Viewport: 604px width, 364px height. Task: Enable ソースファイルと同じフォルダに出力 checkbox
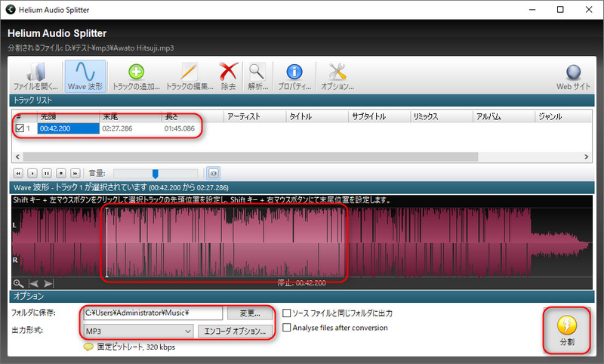tap(287, 313)
